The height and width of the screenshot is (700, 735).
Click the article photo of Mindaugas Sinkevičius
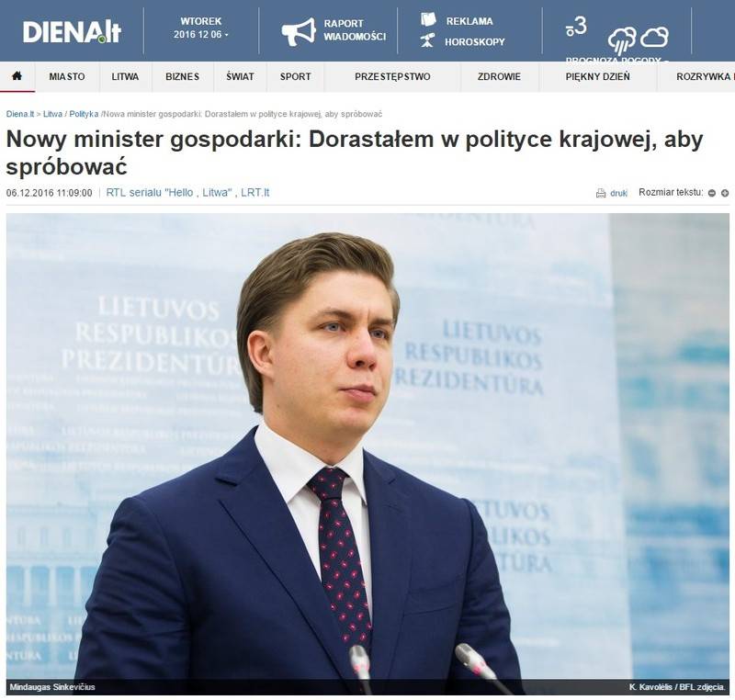pos(367,454)
